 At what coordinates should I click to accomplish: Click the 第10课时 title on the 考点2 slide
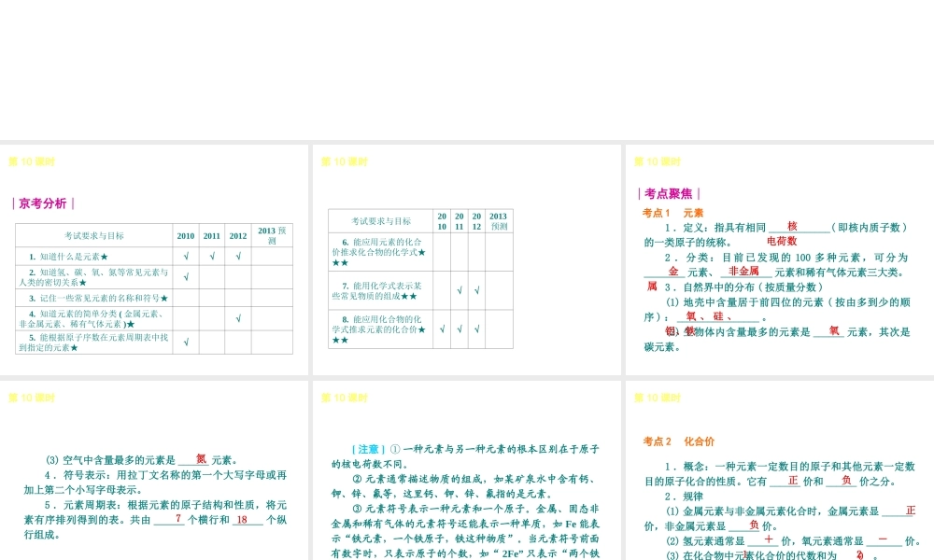(657, 398)
